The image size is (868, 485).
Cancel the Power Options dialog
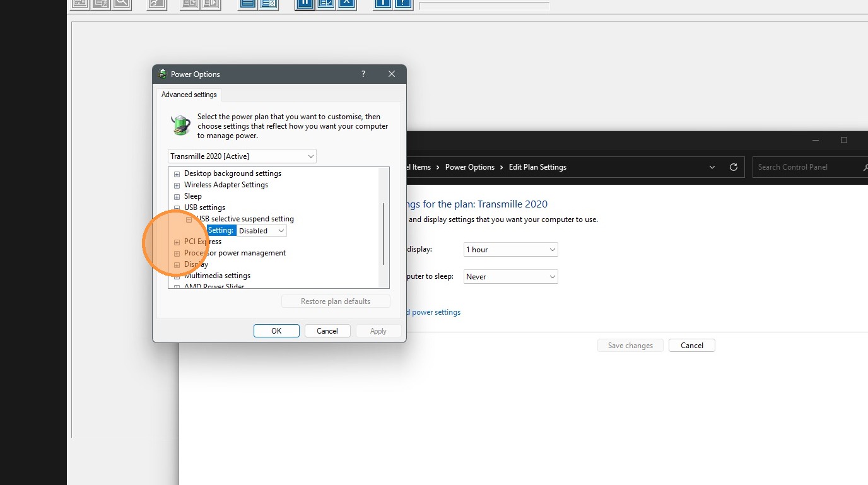pyautogui.click(x=327, y=331)
